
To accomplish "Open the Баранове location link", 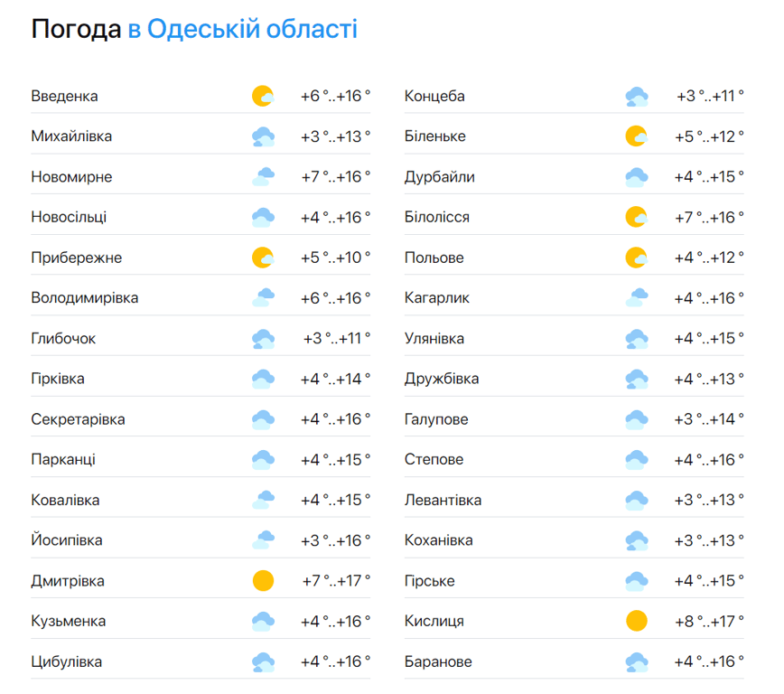I will pyautogui.click(x=438, y=662).
